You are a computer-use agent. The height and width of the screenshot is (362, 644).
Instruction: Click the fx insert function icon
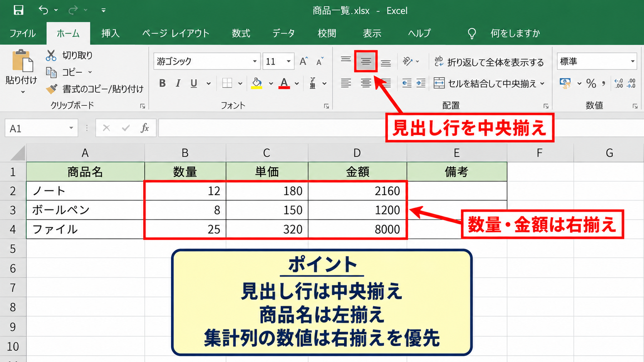[x=145, y=128]
